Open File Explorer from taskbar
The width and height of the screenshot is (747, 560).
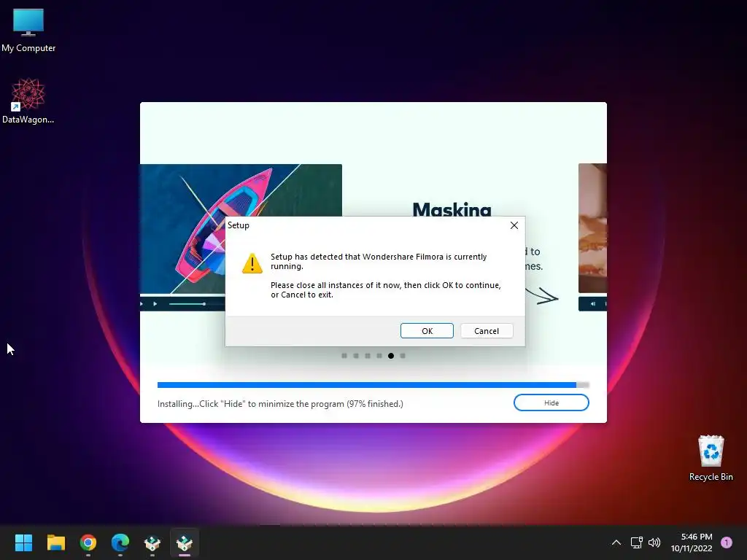pos(55,542)
